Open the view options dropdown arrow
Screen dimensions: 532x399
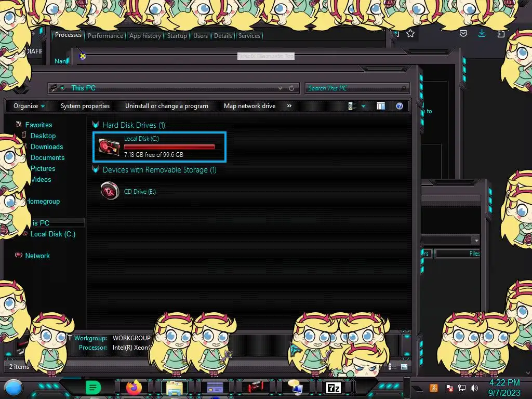tap(363, 106)
